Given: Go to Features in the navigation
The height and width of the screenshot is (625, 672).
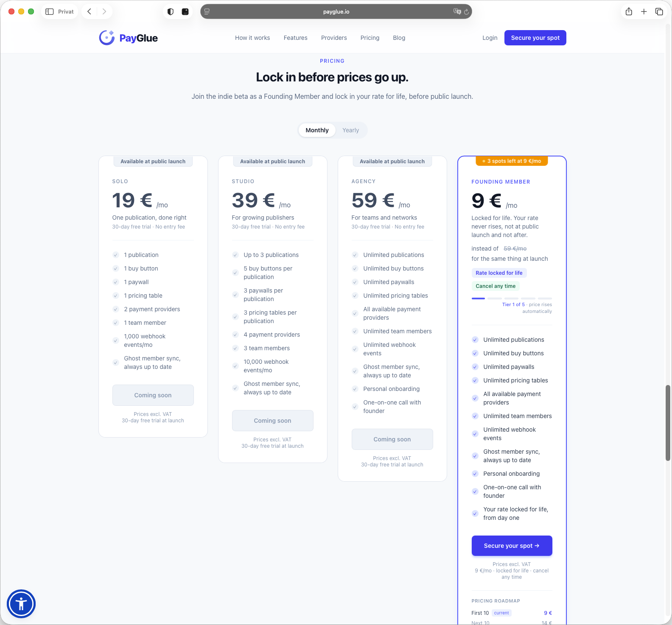Looking at the screenshot, I should [x=296, y=38].
